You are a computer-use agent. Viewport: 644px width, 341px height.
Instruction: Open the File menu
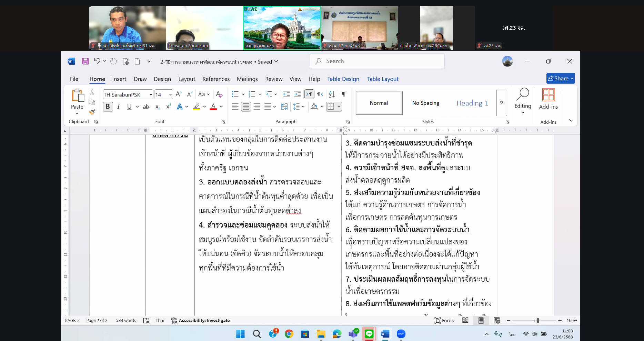74,79
